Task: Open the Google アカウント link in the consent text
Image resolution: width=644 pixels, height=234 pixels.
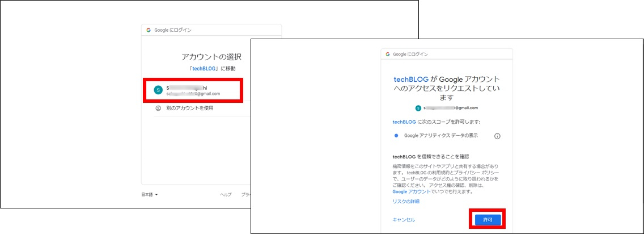Action: point(411,191)
